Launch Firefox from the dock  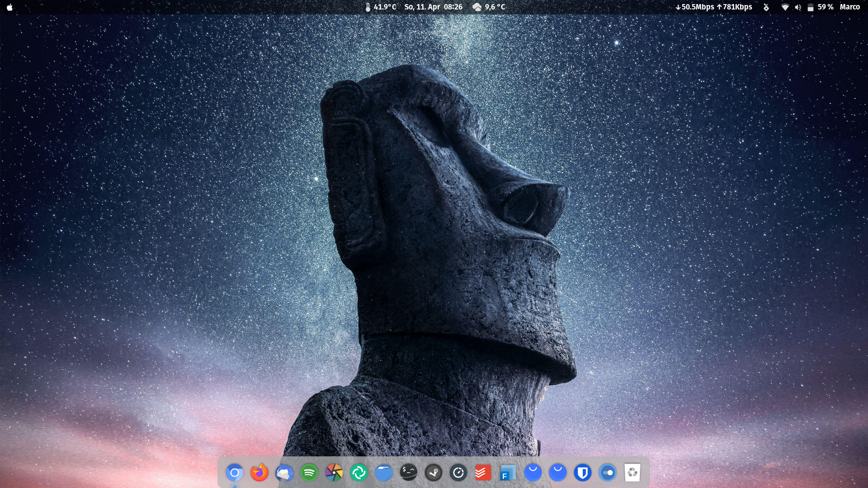click(259, 473)
